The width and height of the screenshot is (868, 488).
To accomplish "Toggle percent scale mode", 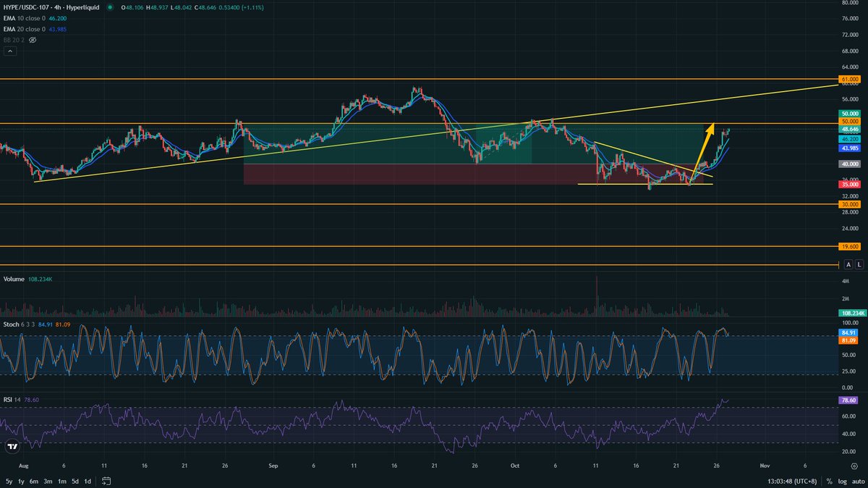I will [x=829, y=481].
